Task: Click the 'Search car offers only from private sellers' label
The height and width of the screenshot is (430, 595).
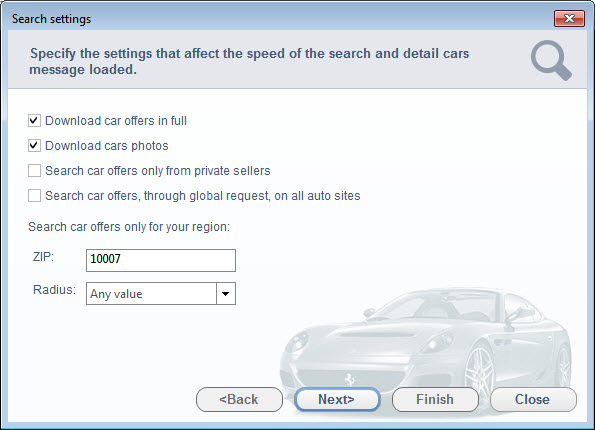Action: (158, 171)
